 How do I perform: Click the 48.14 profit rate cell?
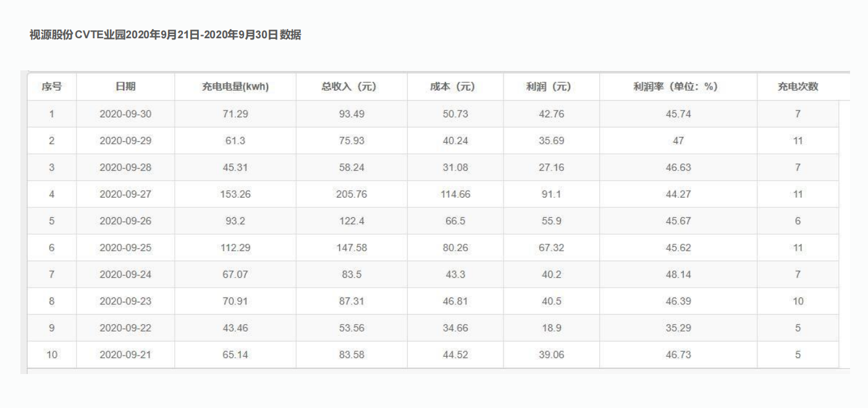[678, 275]
